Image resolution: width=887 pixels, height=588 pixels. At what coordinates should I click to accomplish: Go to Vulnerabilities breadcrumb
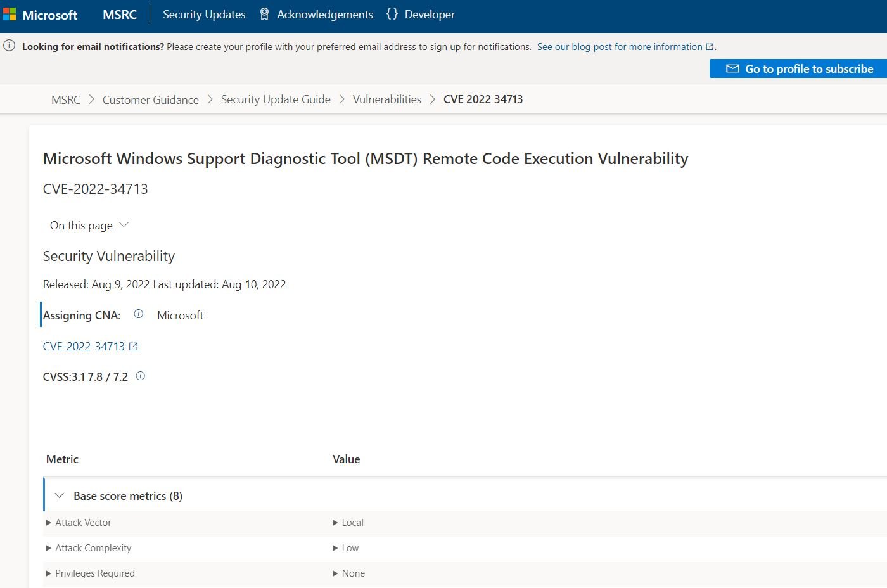point(387,99)
